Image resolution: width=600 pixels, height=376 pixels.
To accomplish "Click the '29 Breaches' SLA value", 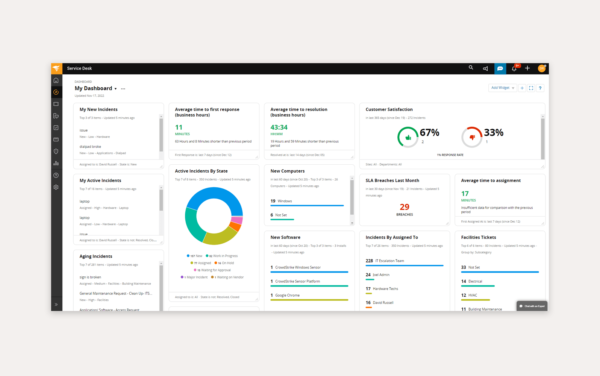I will 404,209.
